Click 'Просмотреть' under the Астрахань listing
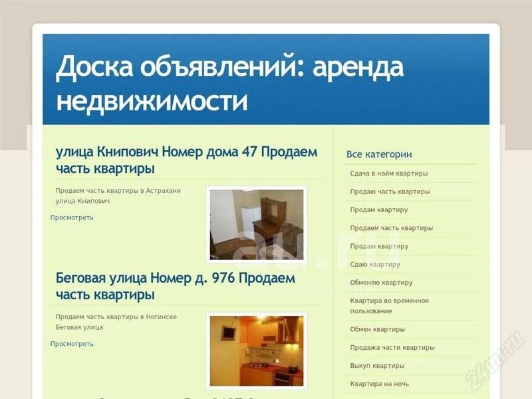 pos(72,217)
